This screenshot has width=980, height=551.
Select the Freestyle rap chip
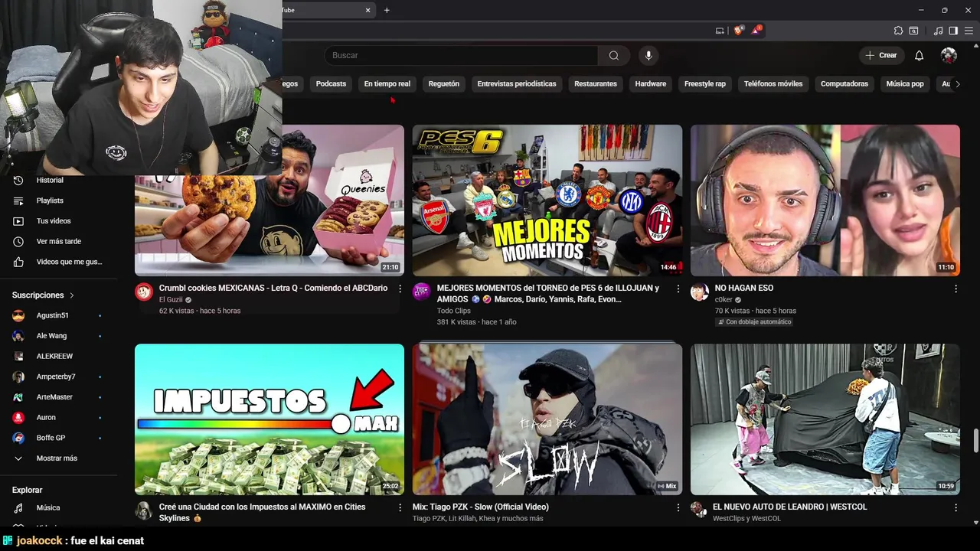[705, 84]
